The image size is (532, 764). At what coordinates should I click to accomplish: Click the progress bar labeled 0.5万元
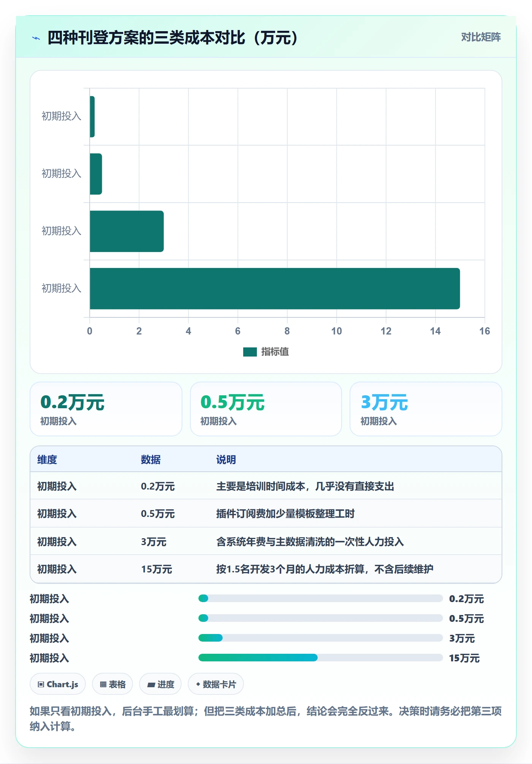pyautogui.click(x=320, y=618)
